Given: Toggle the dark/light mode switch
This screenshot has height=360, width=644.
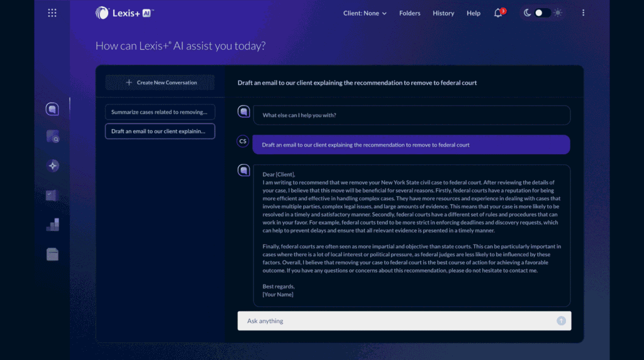Looking at the screenshot, I should pos(542,13).
